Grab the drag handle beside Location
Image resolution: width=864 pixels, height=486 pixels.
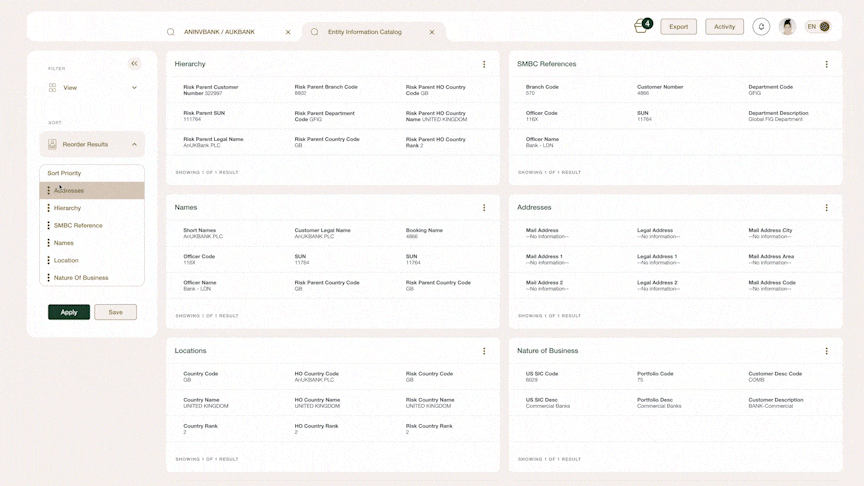click(48, 260)
